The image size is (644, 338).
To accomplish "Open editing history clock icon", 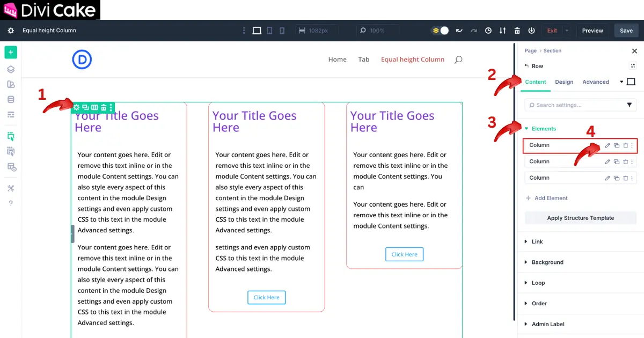I will point(488,31).
